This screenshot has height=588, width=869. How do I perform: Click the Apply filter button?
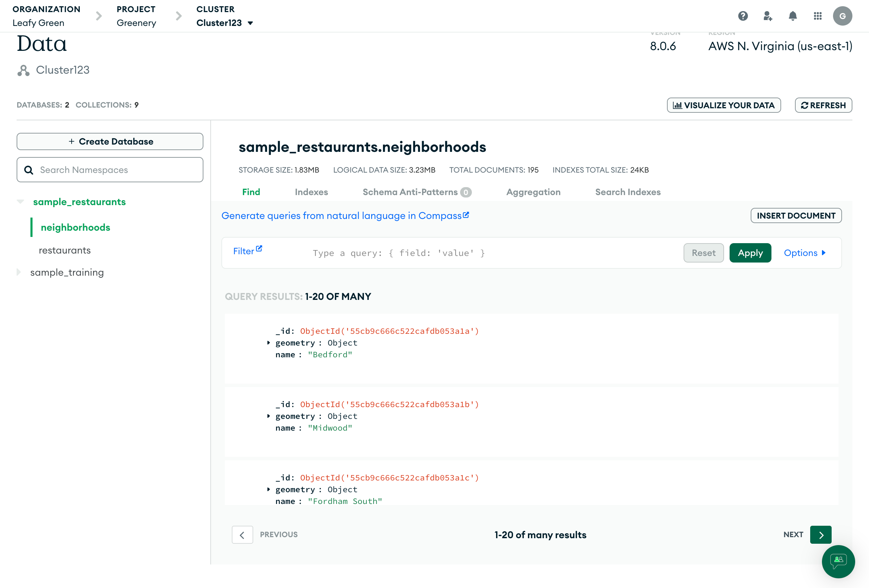tap(750, 253)
